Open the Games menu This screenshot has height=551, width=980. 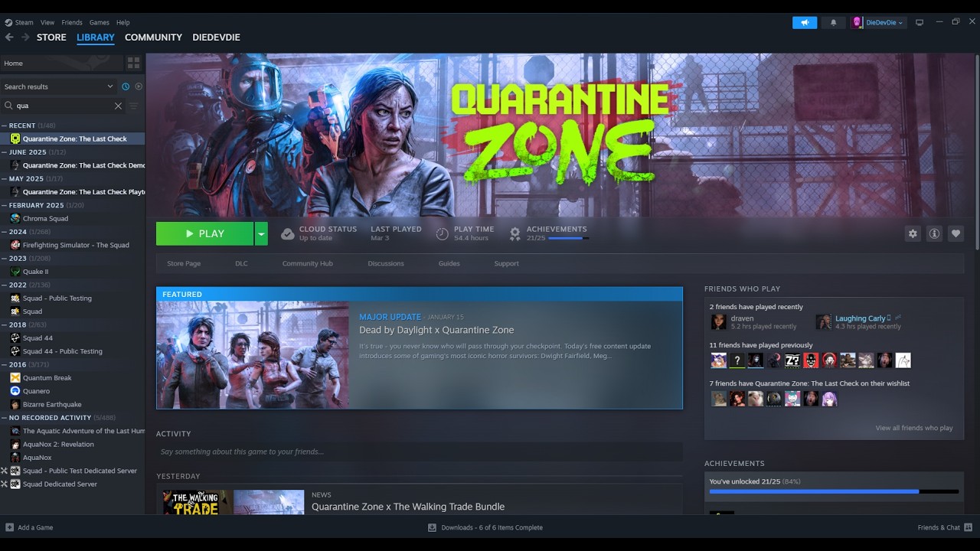[x=100, y=22]
